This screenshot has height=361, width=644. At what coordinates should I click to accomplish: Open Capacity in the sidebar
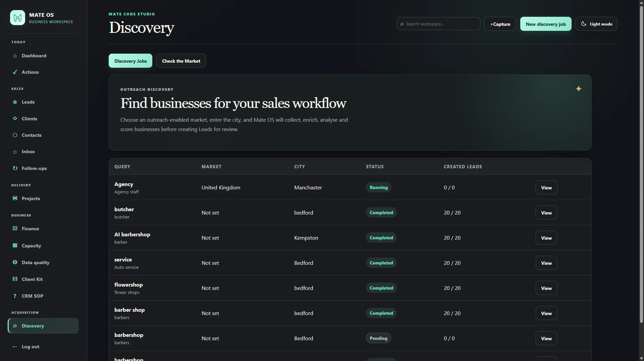[x=43, y=246]
